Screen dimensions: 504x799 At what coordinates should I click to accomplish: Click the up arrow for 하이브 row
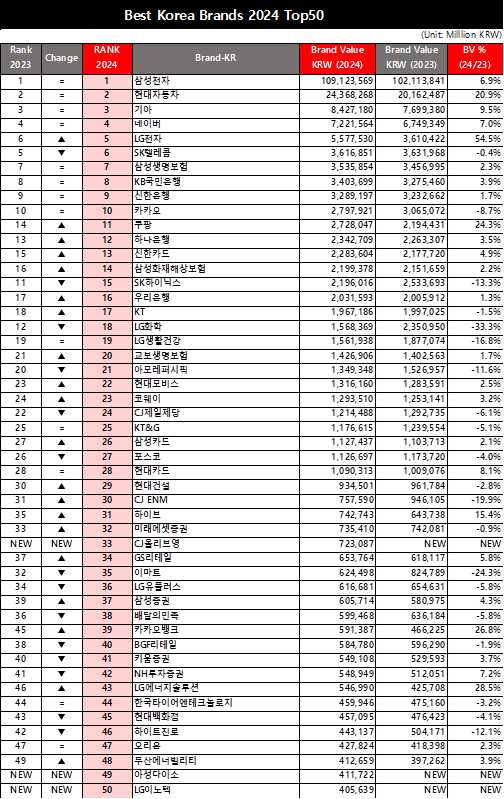(x=62, y=515)
